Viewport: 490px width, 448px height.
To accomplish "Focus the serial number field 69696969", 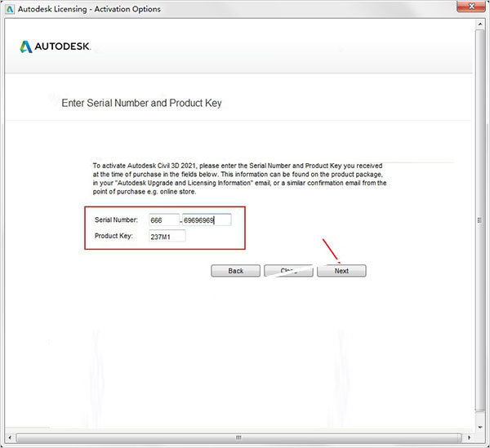I will (x=207, y=220).
